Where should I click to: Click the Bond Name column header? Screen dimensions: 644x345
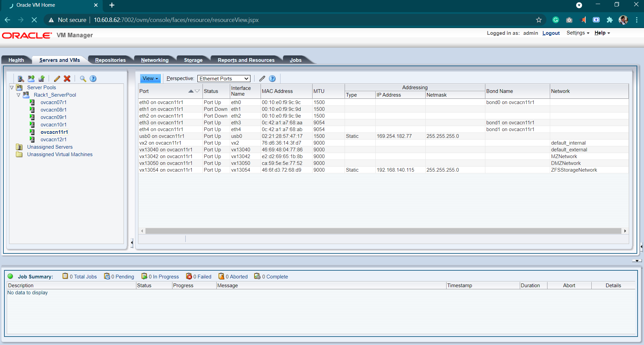[517, 91]
